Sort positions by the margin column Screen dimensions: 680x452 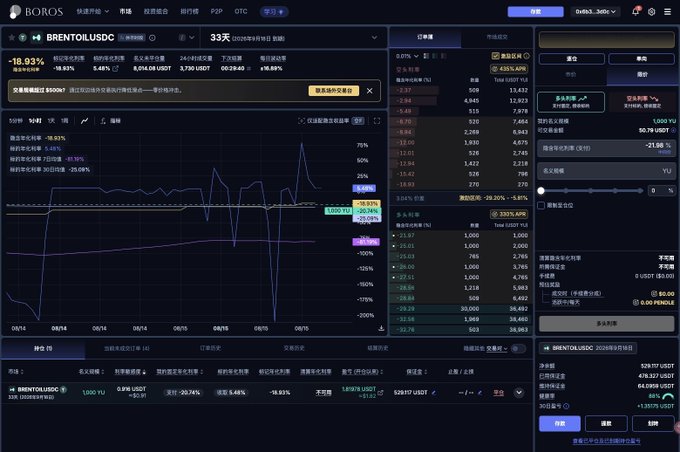tap(417, 372)
